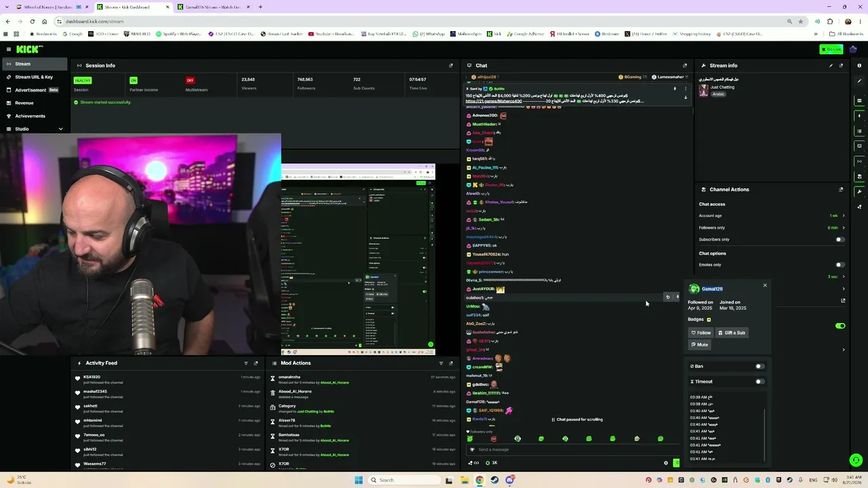This screenshot has height=488, width=868.
Task: Open chat settings gear
Action: tap(666, 463)
